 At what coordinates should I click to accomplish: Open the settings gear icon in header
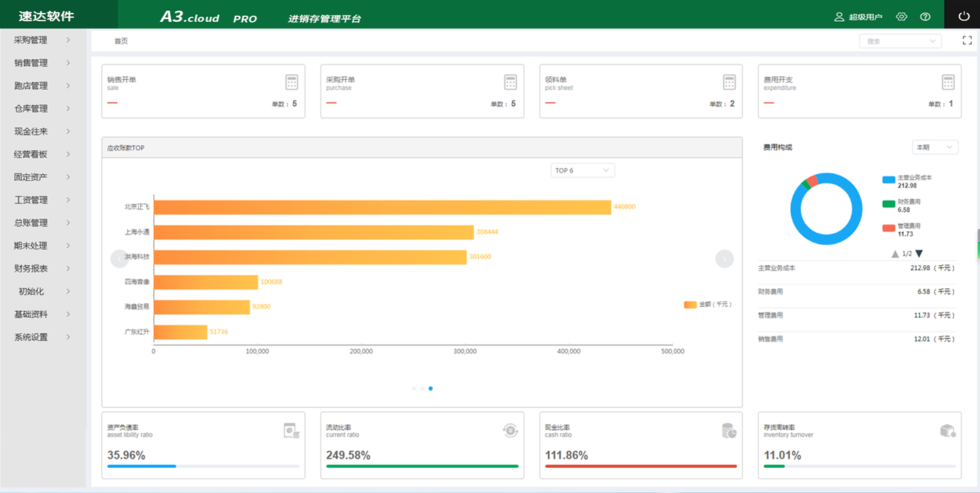pyautogui.click(x=902, y=17)
